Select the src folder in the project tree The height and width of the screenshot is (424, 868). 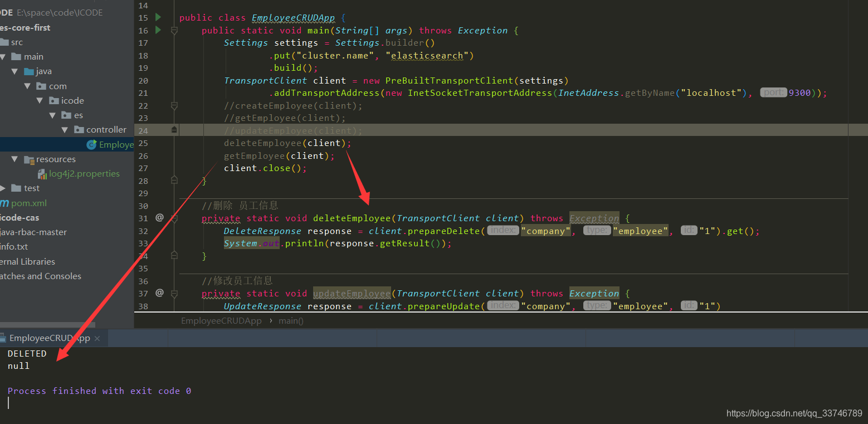pyautogui.click(x=17, y=42)
